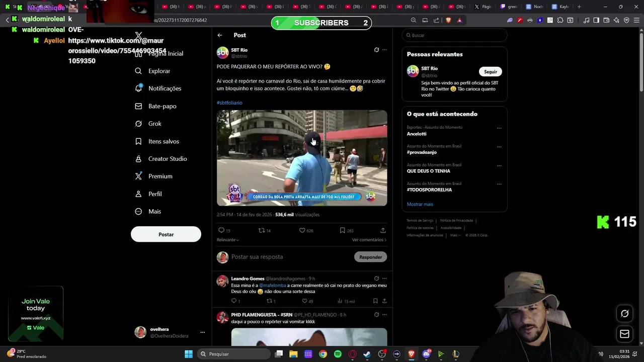Viewport: 644px width, 362px height.
Task: Open Discord from the taskbar
Action: [426, 354]
